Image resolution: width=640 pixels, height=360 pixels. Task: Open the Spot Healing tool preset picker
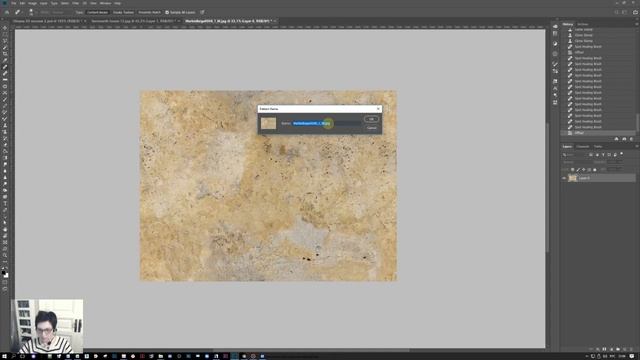[x=18, y=12]
